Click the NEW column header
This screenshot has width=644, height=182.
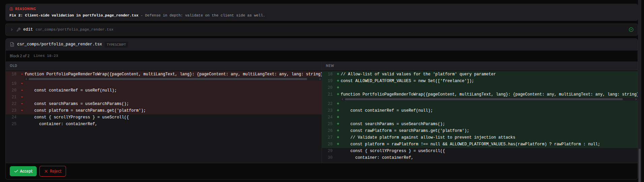tap(330, 66)
